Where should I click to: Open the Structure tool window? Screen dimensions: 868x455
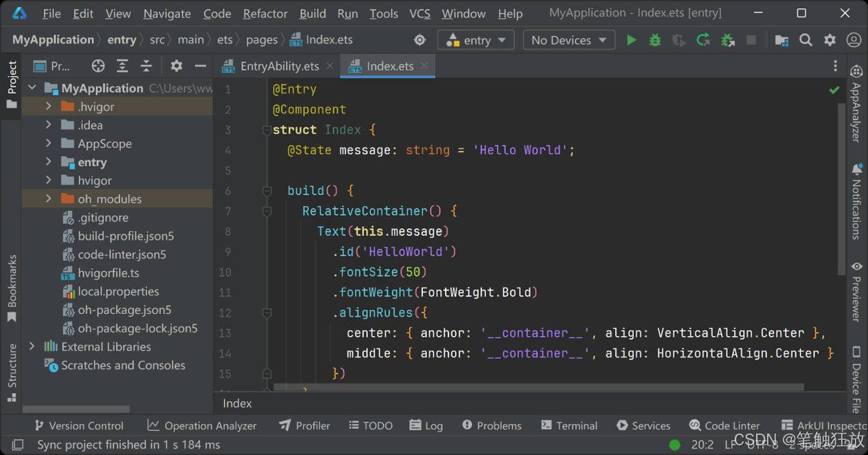coord(12,373)
